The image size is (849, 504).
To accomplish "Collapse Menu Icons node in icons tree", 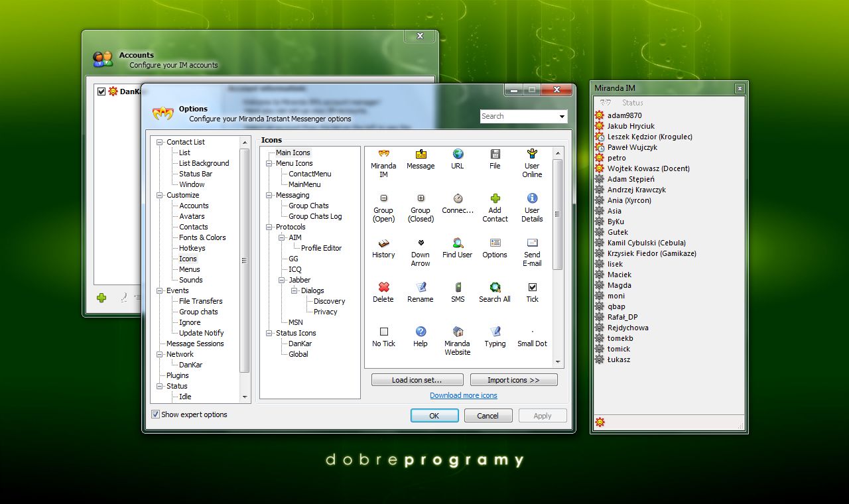I will pos(269,163).
